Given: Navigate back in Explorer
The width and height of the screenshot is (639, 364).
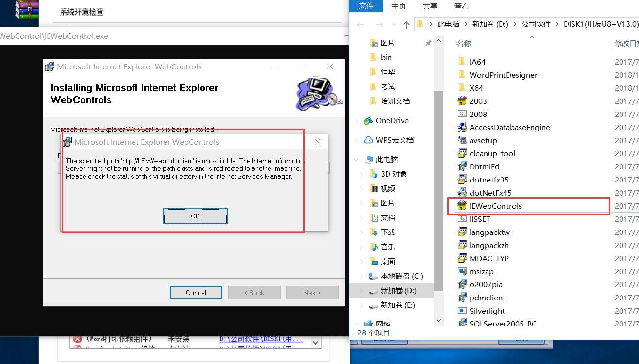Looking at the screenshot, I should 360,24.
